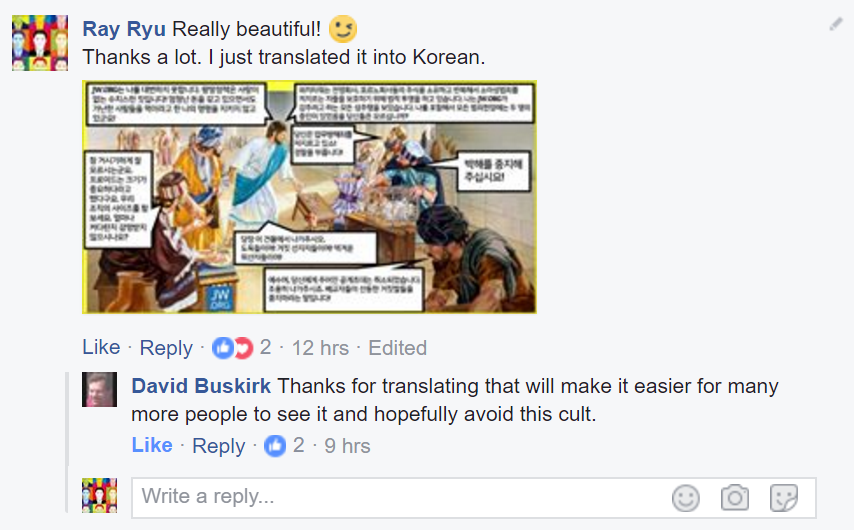Focus the Write a reply field
This screenshot has height=530, width=854.
coord(400,497)
